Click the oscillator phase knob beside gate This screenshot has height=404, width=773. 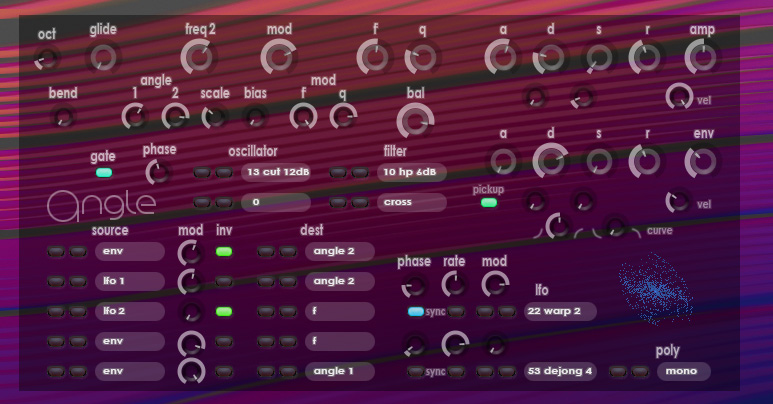point(158,173)
